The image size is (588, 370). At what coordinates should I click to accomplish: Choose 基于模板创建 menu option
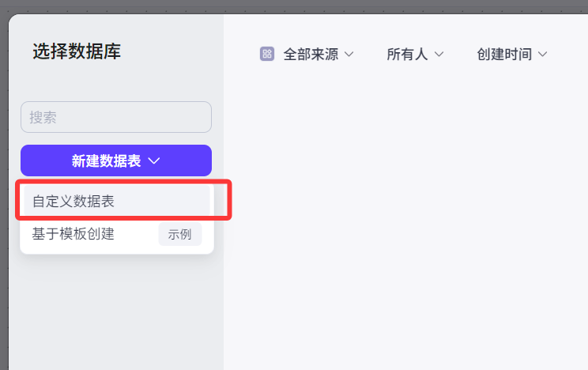[x=73, y=234]
